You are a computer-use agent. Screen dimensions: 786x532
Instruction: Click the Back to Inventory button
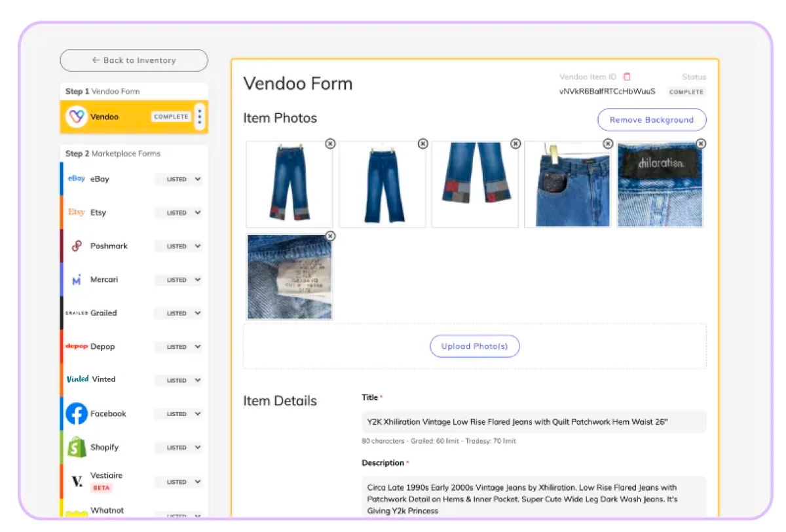[x=134, y=60]
